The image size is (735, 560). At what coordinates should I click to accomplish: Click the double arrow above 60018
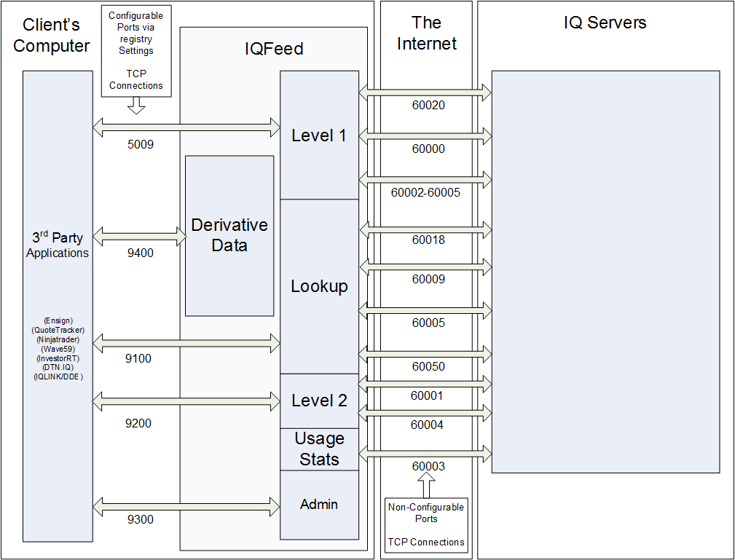click(x=425, y=229)
